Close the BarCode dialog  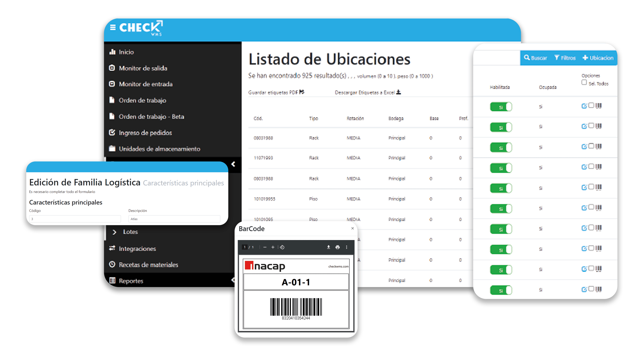352,228
